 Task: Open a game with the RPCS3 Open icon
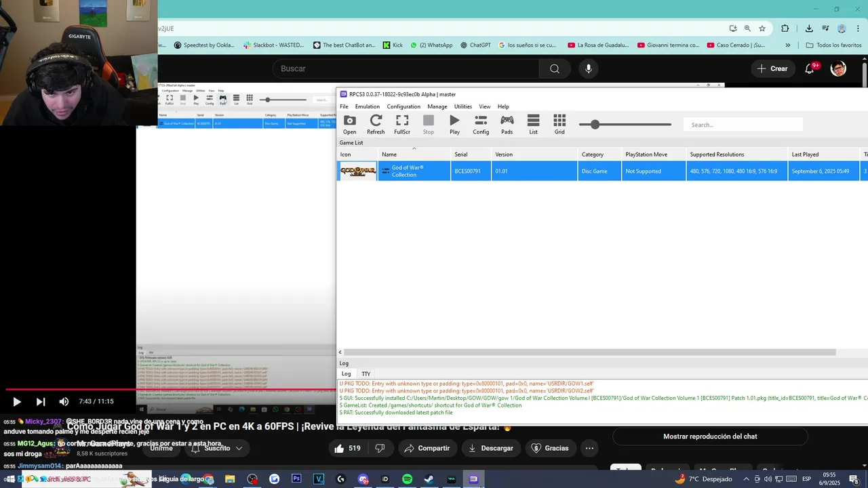(349, 124)
